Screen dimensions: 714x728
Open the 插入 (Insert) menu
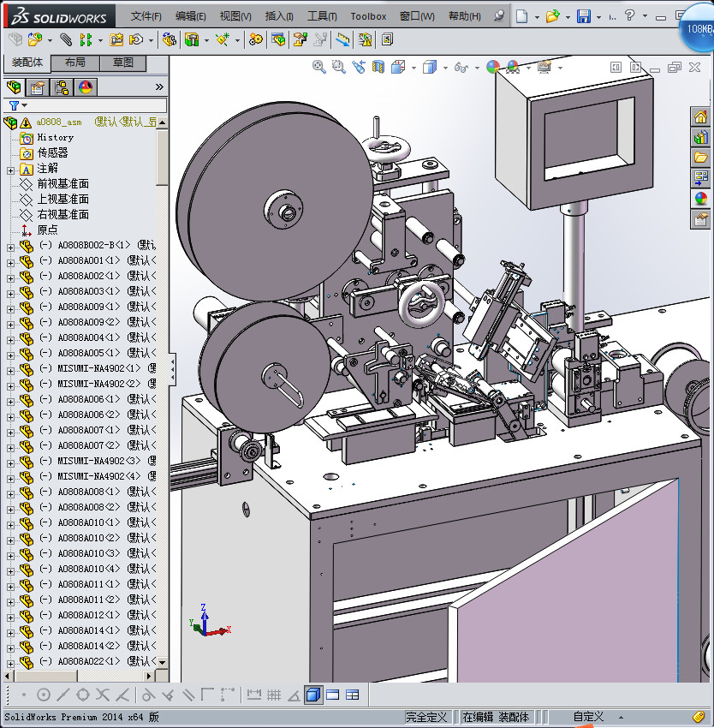point(279,16)
